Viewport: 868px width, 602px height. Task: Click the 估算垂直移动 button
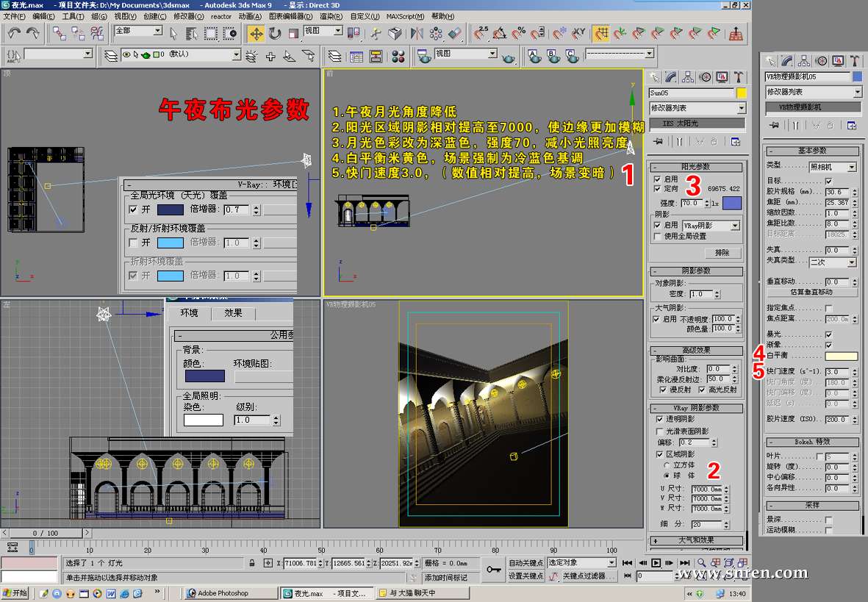(x=811, y=292)
